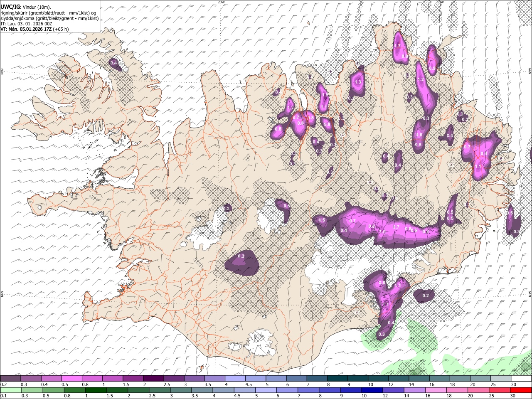This screenshot has width=532, height=399.
Task: Click the 20W longitude label at top
Action: tap(221, 2)
